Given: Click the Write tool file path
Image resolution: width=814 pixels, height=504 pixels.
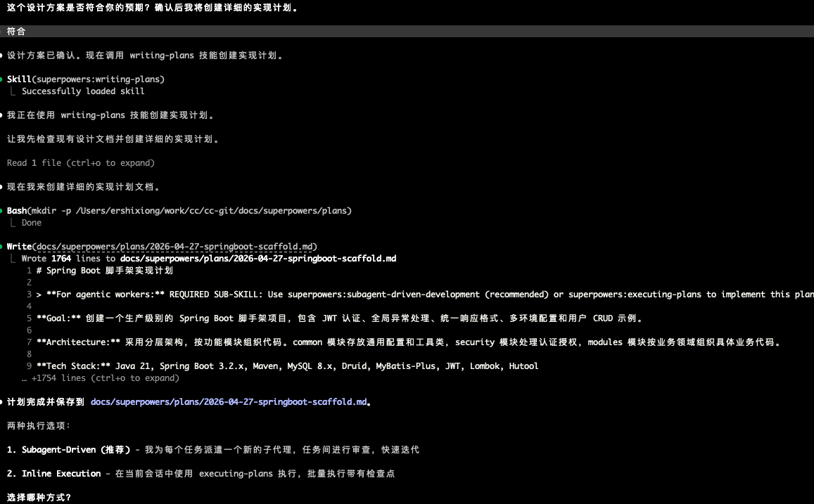Looking at the screenshot, I should point(175,247).
